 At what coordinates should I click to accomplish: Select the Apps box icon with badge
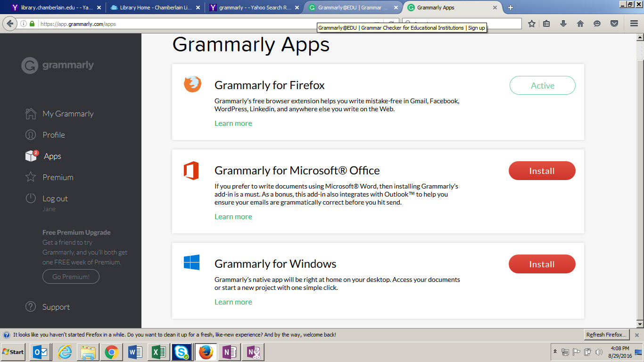point(32,156)
